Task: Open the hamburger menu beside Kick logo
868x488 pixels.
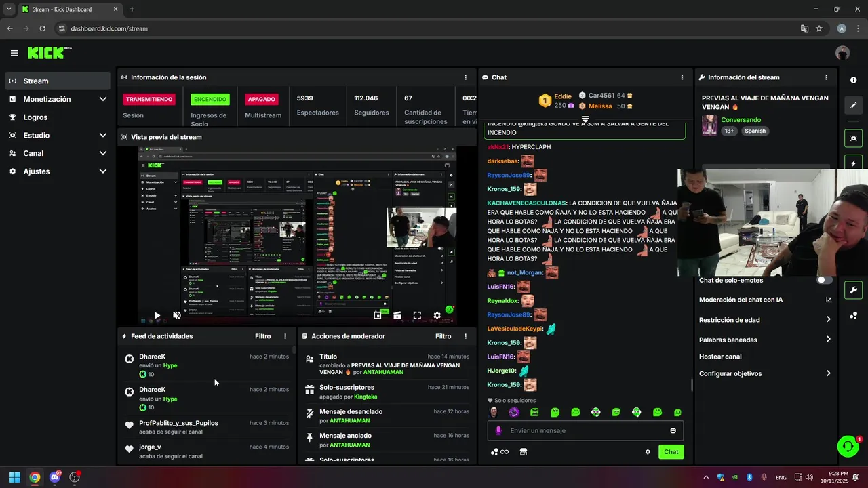Action: (x=14, y=53)
